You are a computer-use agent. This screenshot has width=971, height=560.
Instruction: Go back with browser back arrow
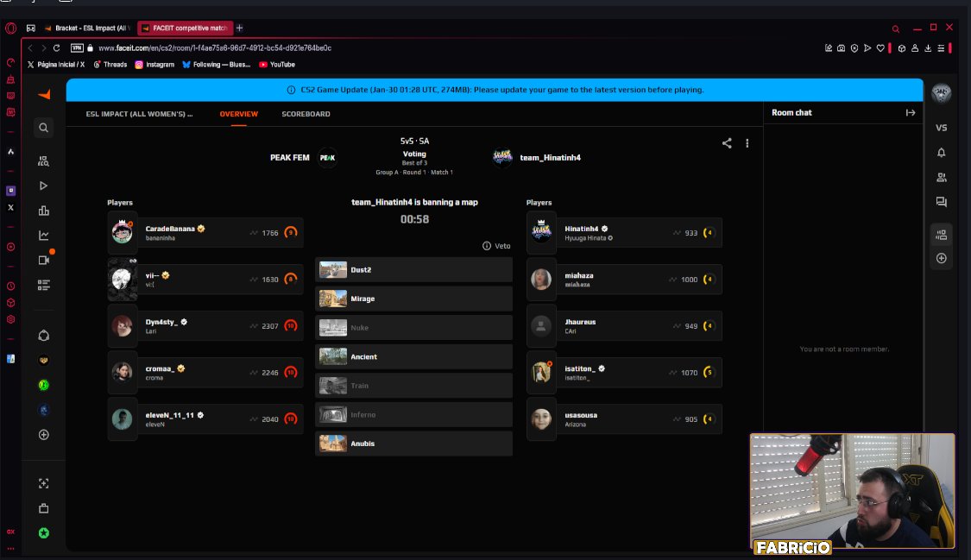coord(29,47)
